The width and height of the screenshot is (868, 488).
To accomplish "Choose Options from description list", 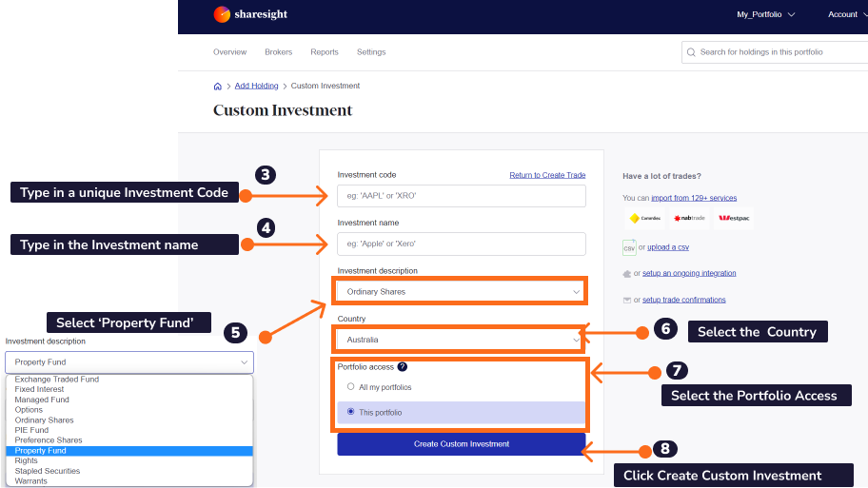I will 129,410.
